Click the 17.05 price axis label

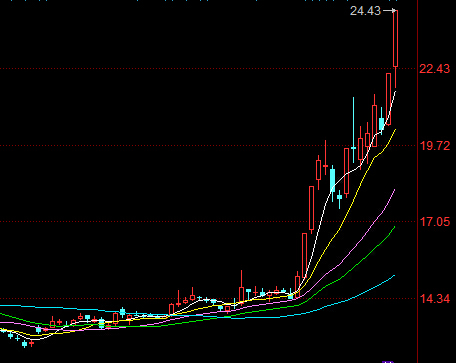point(434,222)
